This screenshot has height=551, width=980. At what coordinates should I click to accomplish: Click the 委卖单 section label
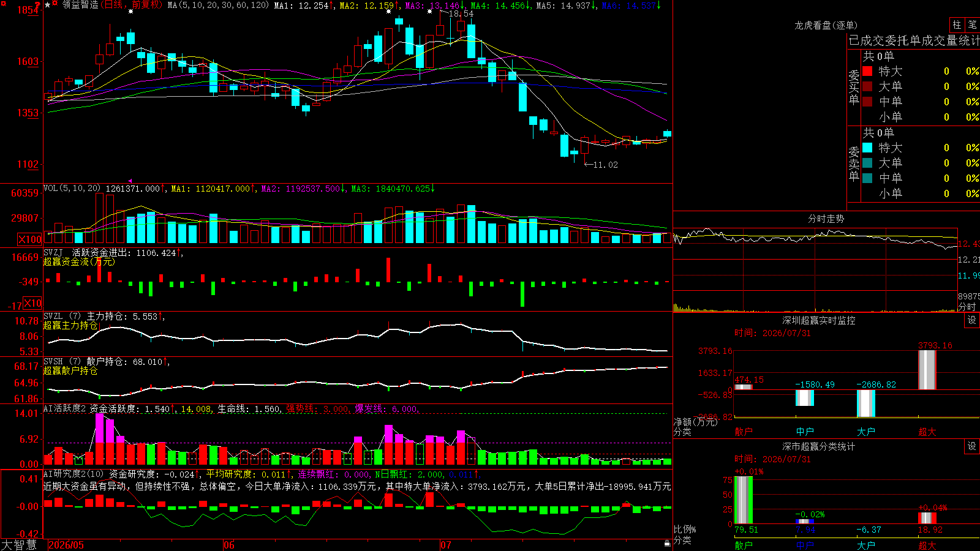(854, 163)
